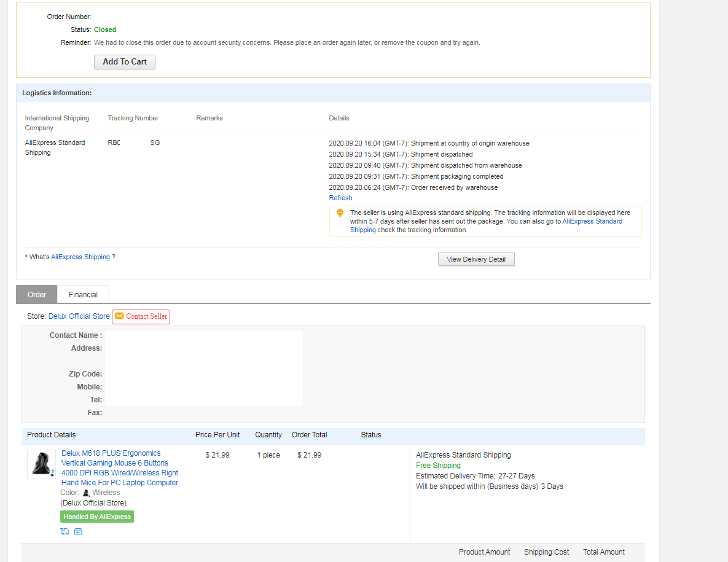The image size is (728, 562).
Task: Click the Shipping Cost column label
Action: coord(547,552)
